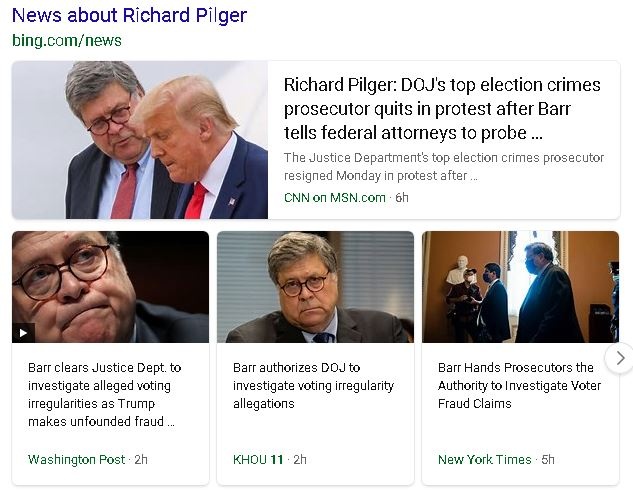The image size is (633, 490).
Task: Open the KHOU 11 card thumbnail image
Action: [315, 287]
